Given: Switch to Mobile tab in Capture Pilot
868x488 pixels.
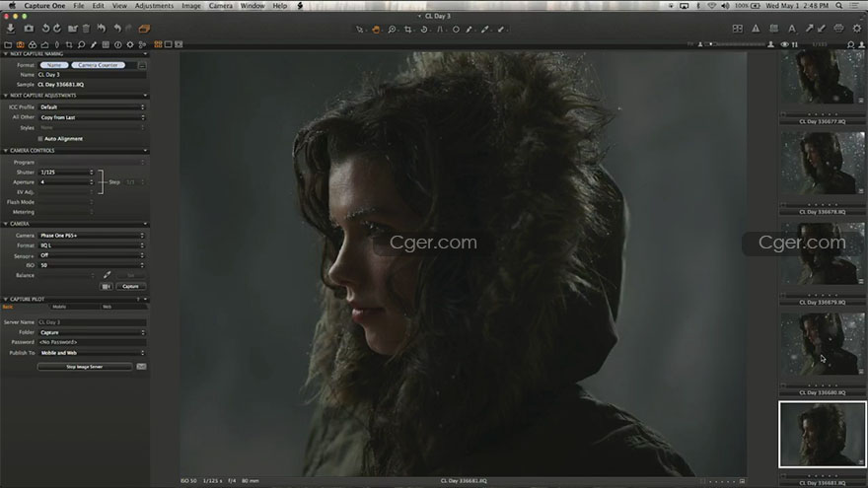Looking at the screenshot, I should pos(59,307).
